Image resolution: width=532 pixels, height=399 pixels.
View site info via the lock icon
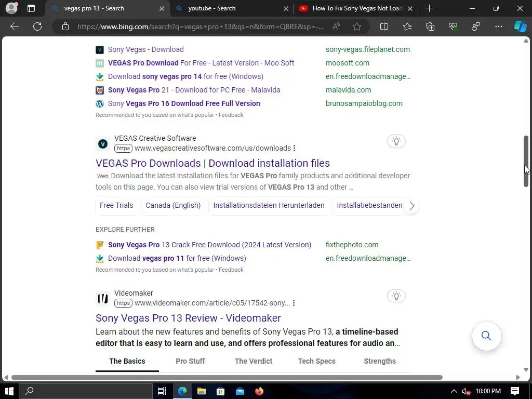tap(65, 26)
